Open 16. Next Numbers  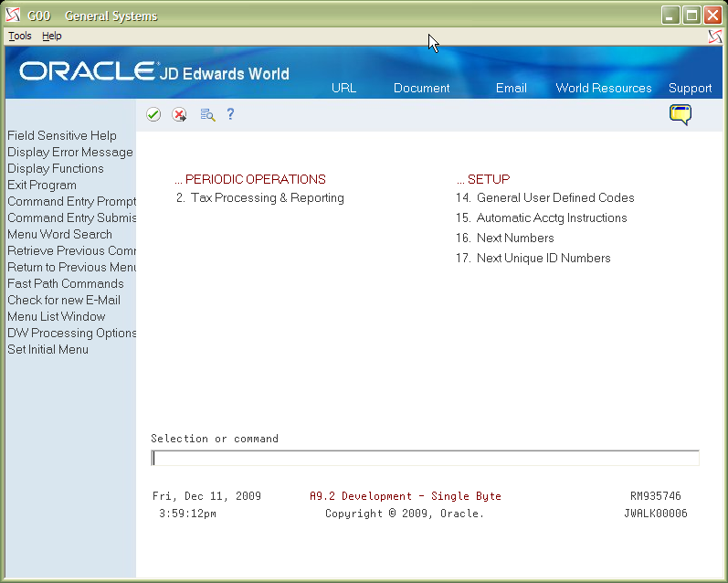pyautogui.click(x=505, y=238)
